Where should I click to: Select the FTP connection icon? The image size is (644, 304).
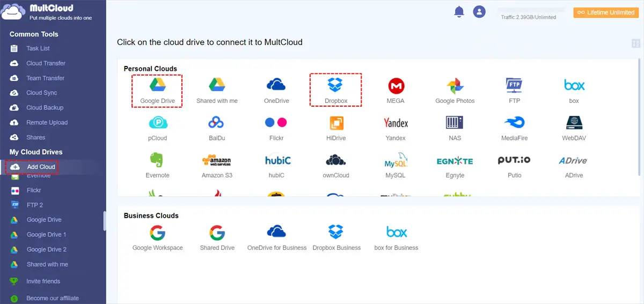point(514,90)
